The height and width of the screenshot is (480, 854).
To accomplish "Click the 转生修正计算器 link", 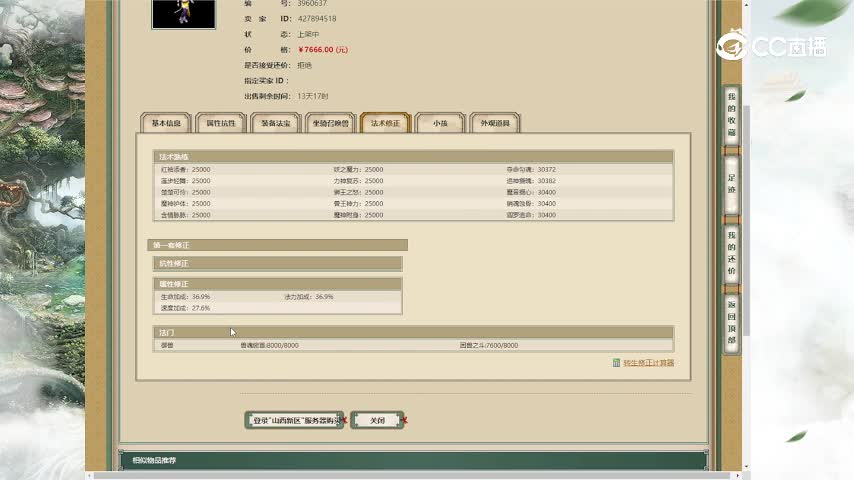I will tap(648, 363).
